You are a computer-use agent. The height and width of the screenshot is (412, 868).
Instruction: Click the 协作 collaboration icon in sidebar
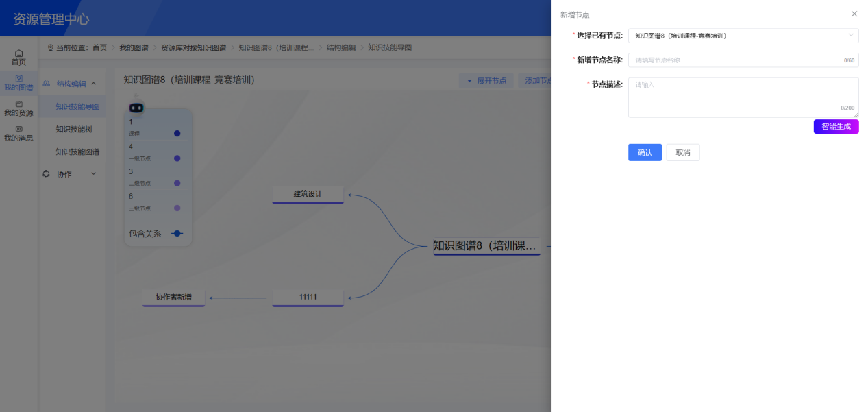pos(47,173)
